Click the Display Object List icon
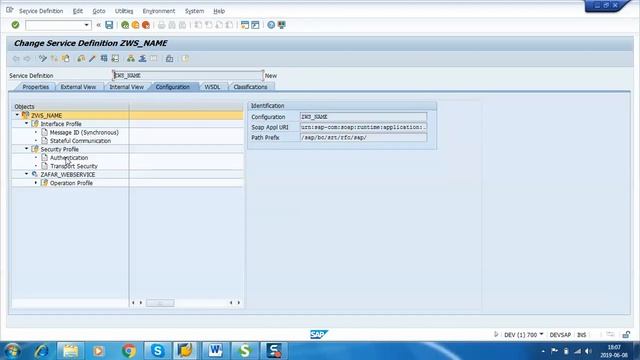This screenshot has width=640, height=360. point(104,59)
